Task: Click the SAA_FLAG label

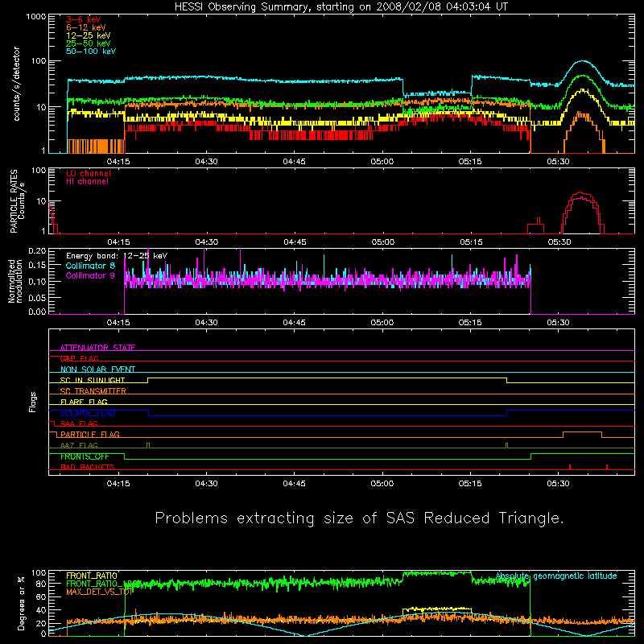Action: pyautogui.click(x=79, y=423)
